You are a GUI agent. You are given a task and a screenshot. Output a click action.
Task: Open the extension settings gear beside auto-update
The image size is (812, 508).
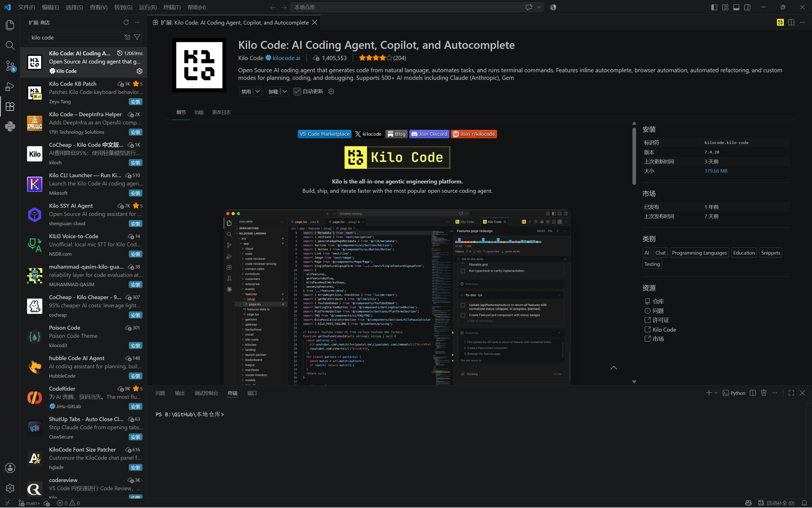click(x=331, y=91)
